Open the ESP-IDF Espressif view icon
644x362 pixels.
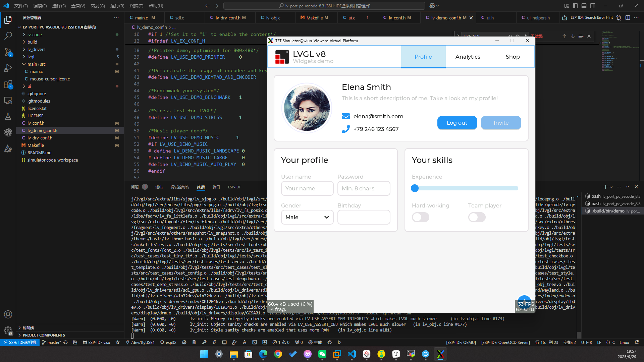[x=8, y=132]
